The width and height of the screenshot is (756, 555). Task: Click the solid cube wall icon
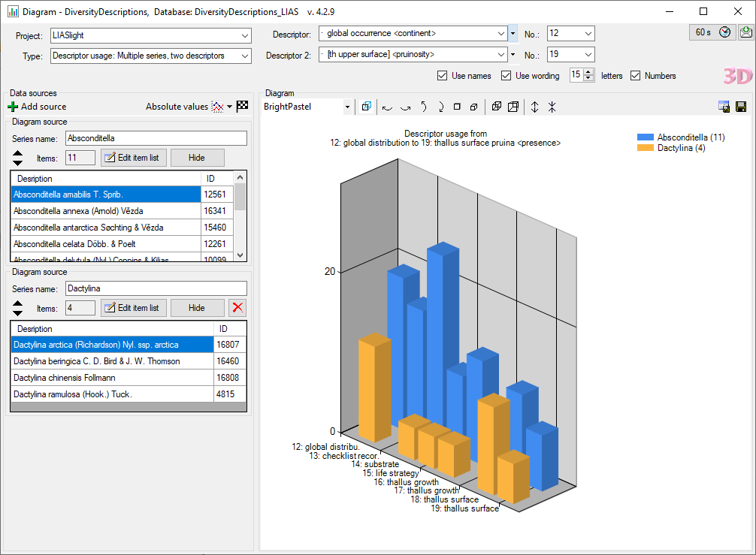pyautogui.click(x=497, y=107)
